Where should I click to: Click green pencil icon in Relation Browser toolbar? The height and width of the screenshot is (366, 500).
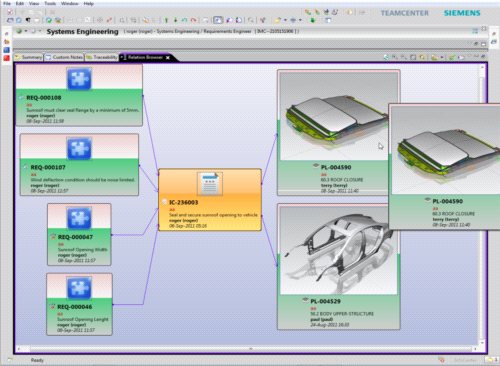coord(452,57)
